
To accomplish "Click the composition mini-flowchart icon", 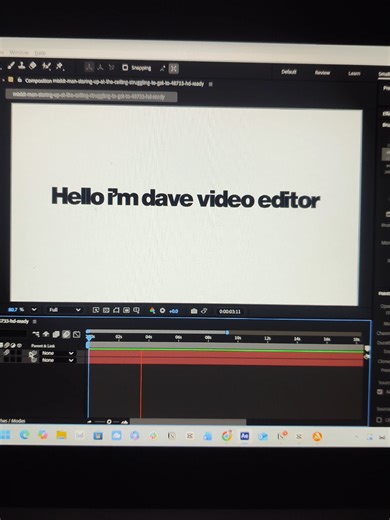I will [36, 334].
